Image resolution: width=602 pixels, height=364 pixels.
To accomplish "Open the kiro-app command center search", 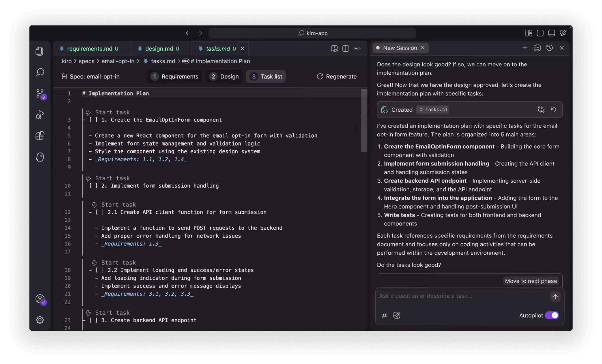I will tap(312, 33).
